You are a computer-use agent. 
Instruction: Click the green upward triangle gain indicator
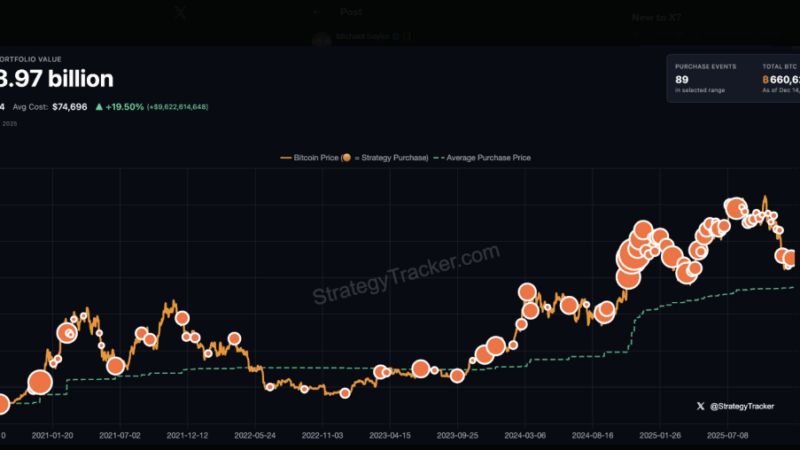(x=99, y=107)
